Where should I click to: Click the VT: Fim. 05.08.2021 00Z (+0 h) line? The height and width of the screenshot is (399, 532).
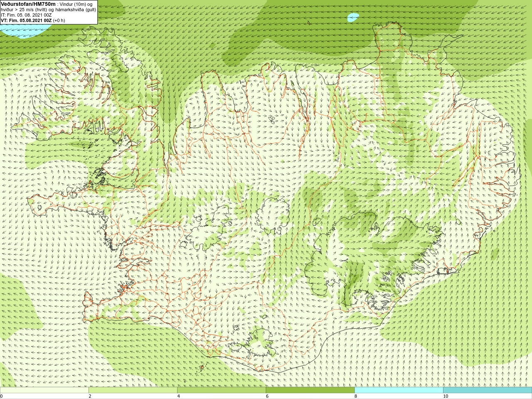pos(33,20)
